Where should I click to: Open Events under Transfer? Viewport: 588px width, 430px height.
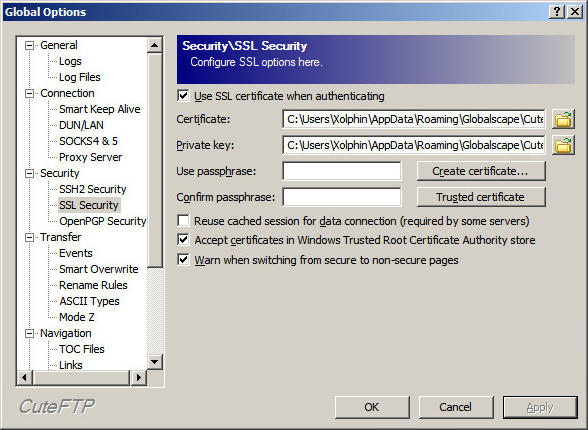pyautogui.click(x=76, y=253)
